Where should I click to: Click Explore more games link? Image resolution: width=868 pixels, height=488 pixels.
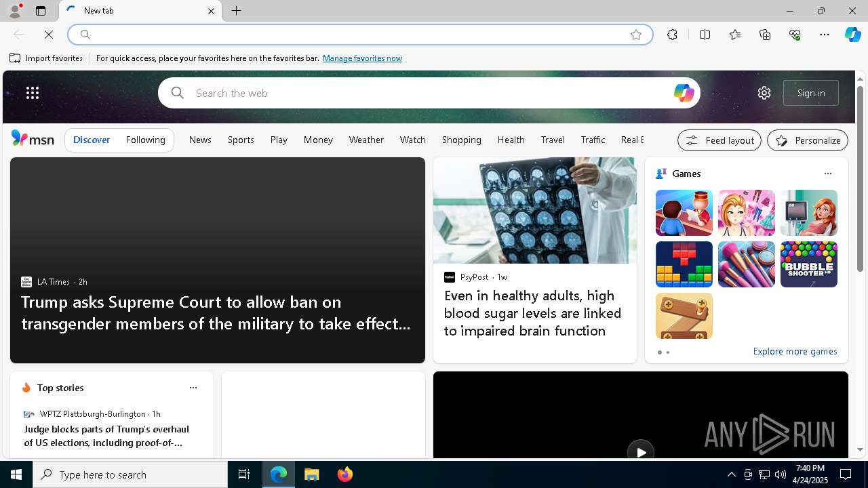795,351
